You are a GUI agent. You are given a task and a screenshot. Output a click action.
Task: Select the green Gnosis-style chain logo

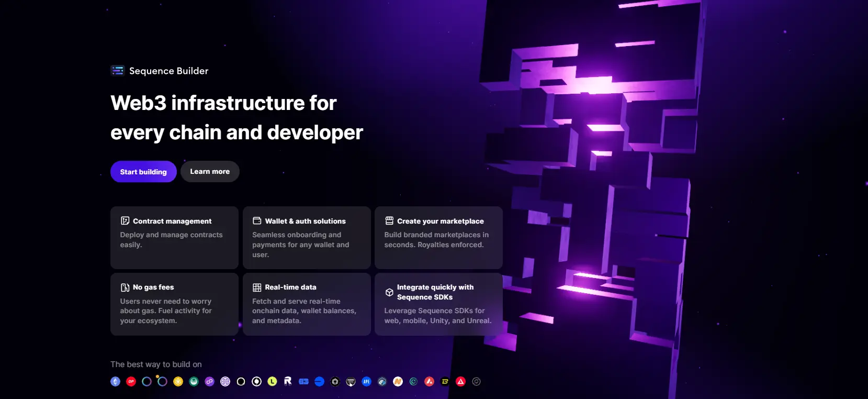pyautogui.click(x=194, y=382)
